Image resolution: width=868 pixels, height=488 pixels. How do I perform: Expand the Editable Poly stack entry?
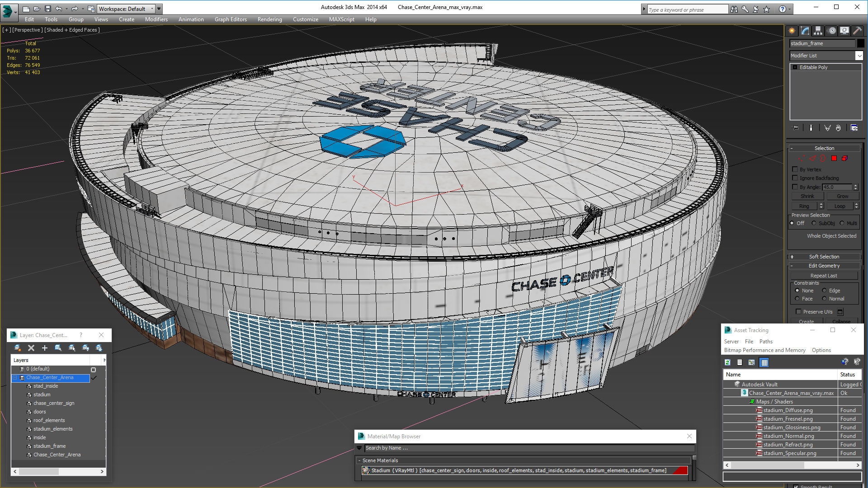pyautogui.click(x=795, y=67)
